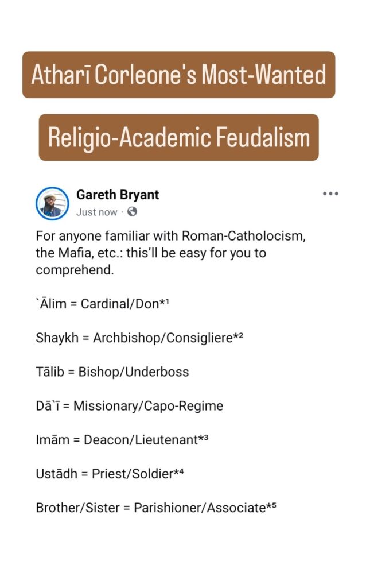Select the 'Dā`ī = Missionary/Capo-Regime' line
Image resolution: width=366 pixels, height=588 pixels.
[129, 406]
